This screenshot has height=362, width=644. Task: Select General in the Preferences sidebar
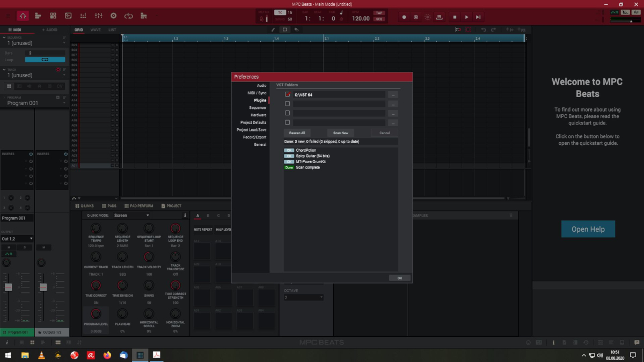(x=260, y=145)
